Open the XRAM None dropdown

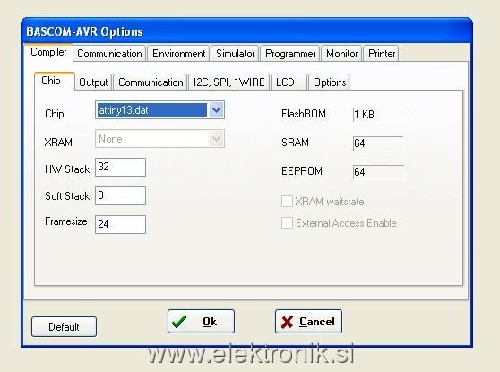pyautogui.click(x=160, y=139)
